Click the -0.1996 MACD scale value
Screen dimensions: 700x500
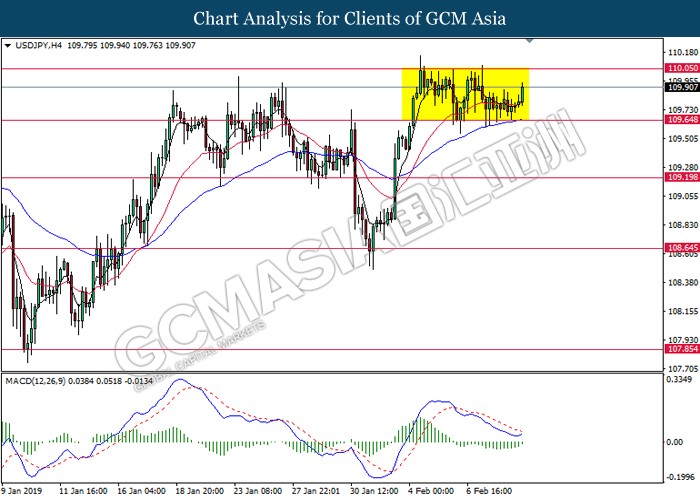[680, 477]
